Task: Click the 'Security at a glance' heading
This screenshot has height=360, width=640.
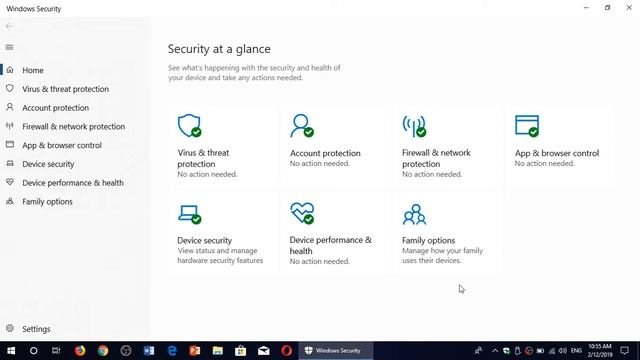Action: click(219, 49)
